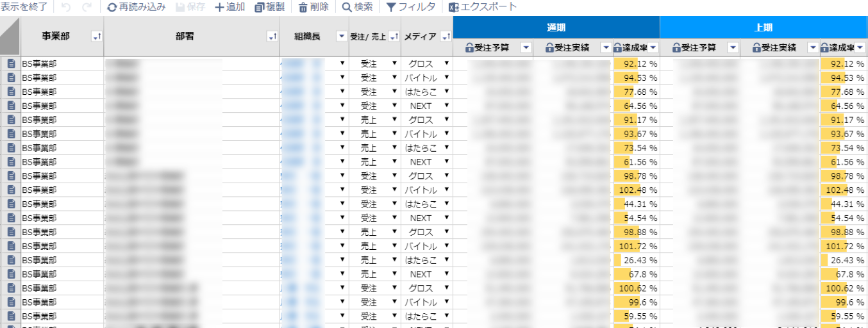Toggle sort order for the 部署 column

click(272, 37)
